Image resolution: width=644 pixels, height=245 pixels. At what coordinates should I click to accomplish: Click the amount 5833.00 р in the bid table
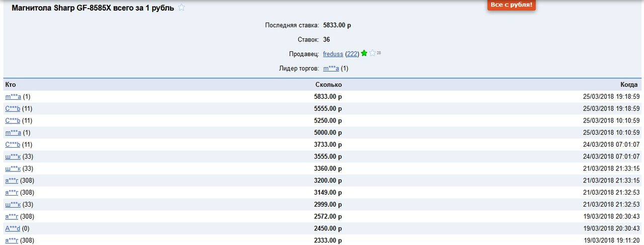pos(328,97)
